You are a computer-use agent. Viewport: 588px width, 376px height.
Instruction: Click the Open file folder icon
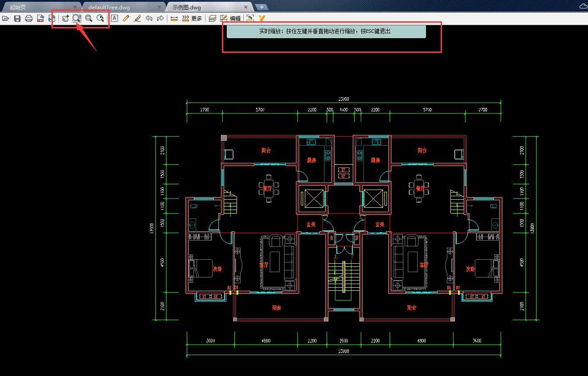coord(6,19)
